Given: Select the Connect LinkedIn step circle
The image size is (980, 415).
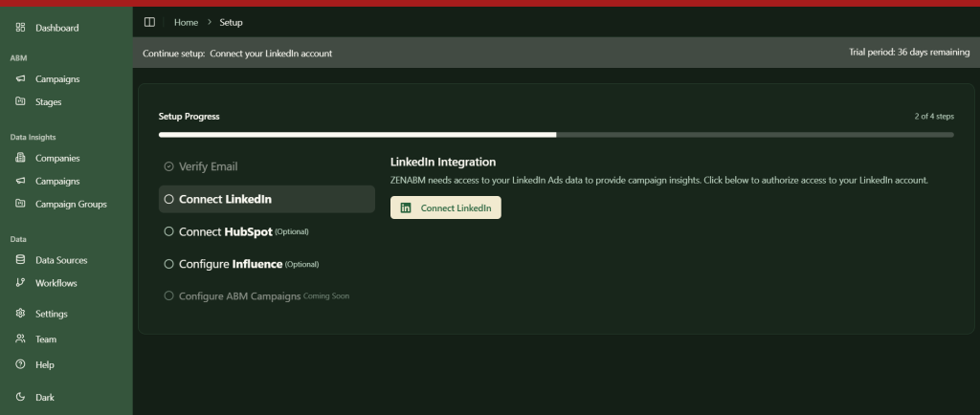Looking at the screenshot, I should click(x=168, y=199).
